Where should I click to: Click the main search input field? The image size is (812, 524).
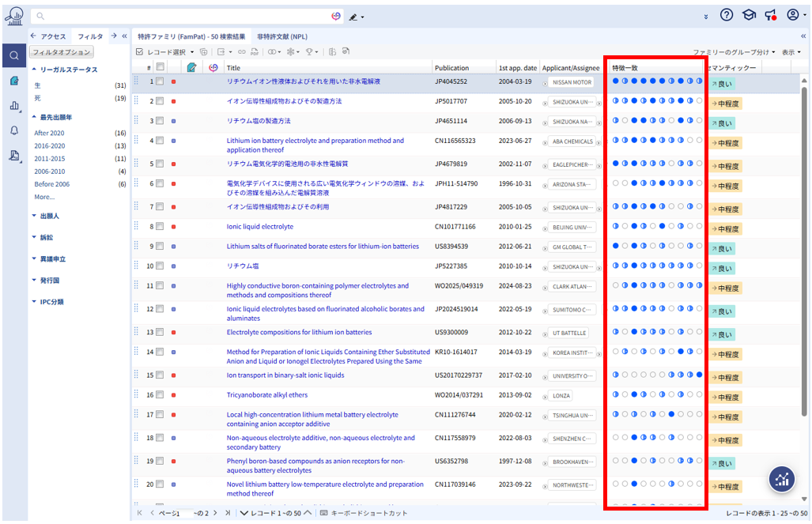[187, 17]
